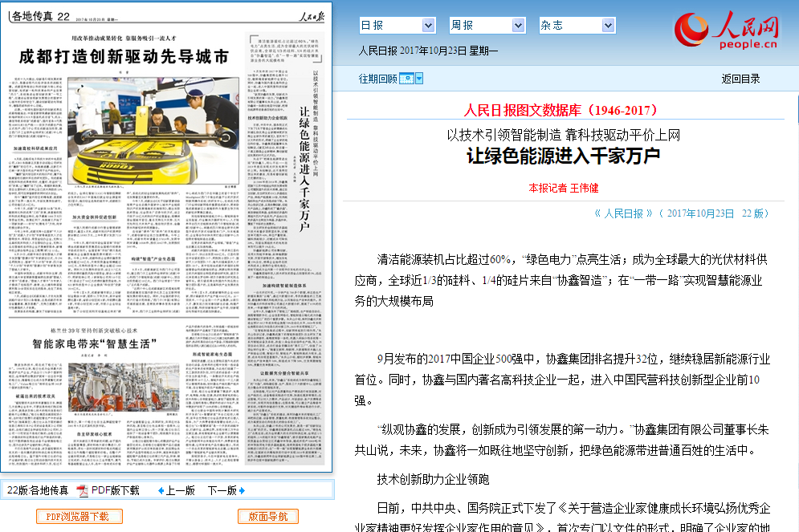Click the 版面导航 button
This screenshot has height=532, width=799.
[x=268, y=516]
